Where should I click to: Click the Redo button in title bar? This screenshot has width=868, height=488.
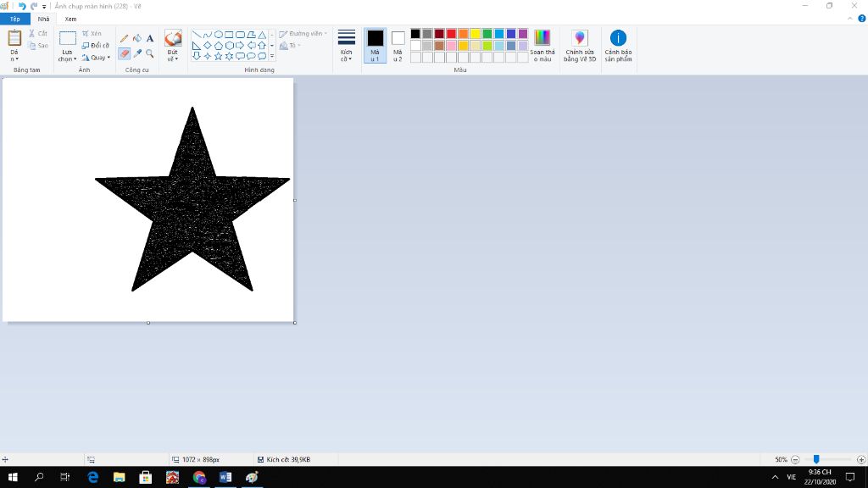point(34,6)
